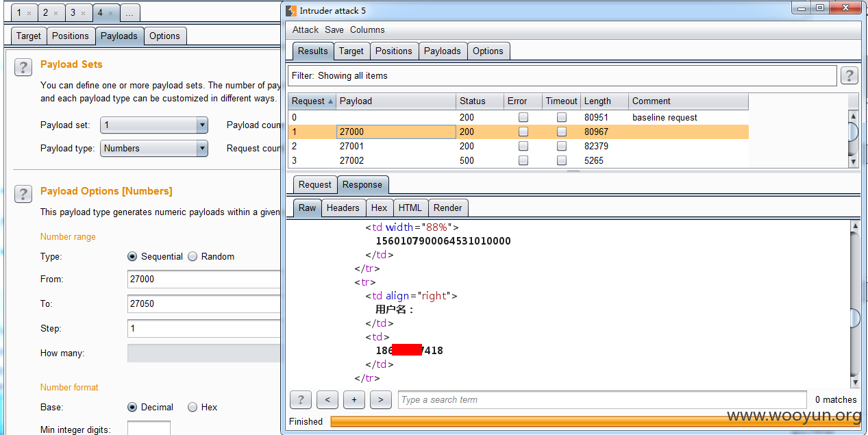Toggle Timeout checkbox for payload 27001
868x435 pixels.
click(x=562, y=146)
